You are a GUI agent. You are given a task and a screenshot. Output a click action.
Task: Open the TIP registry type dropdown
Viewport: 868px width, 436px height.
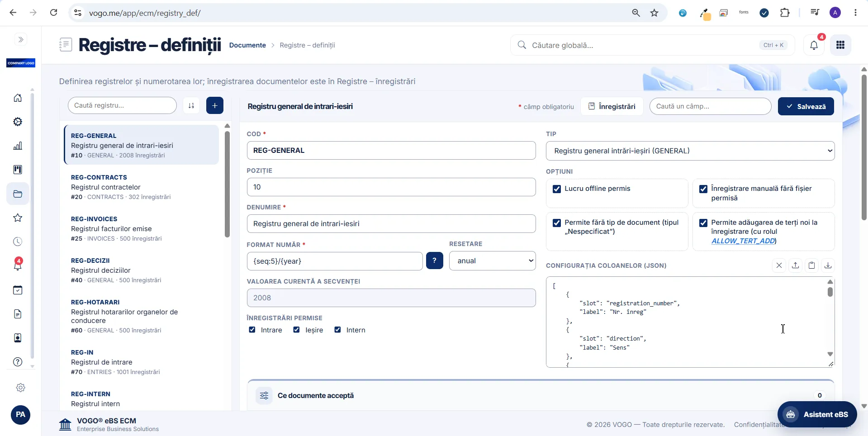pyautogui.click(x=690, y=151)
